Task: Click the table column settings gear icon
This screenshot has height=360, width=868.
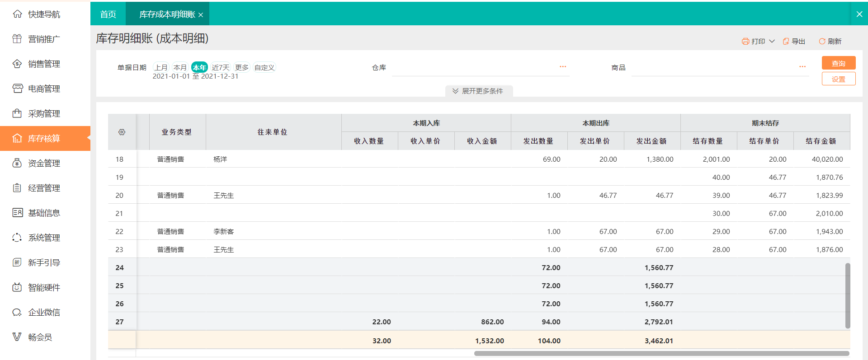Action: (122, 132)
